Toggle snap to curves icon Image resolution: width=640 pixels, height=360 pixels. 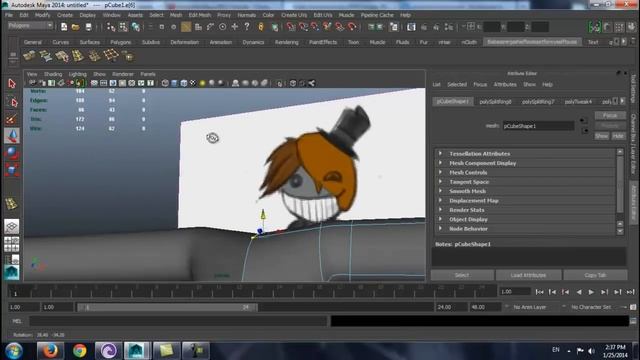pos(210,27)
